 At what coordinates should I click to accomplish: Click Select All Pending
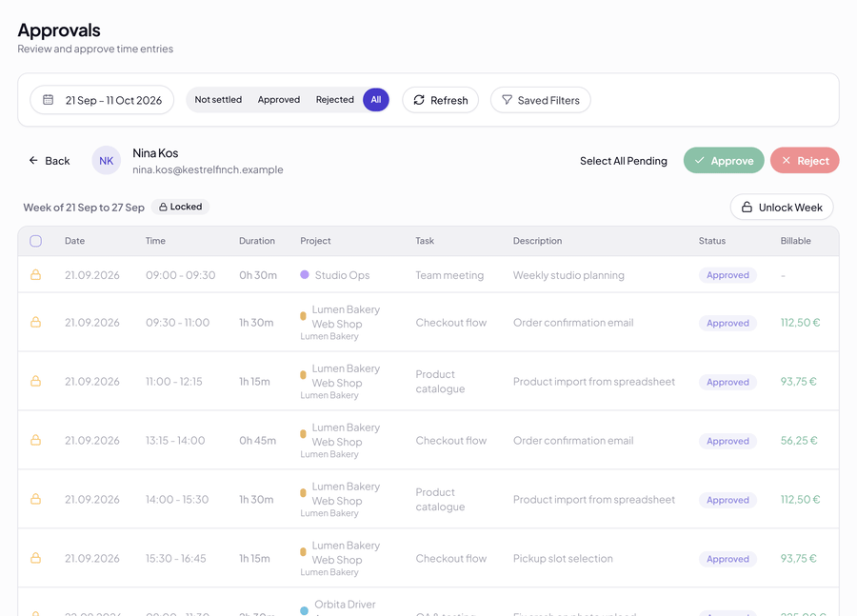click(x=624, y=161)
